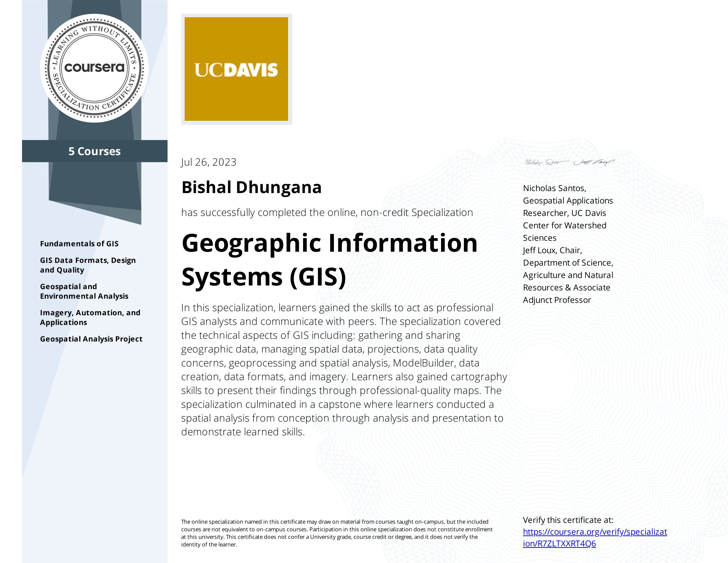Click the UC Davis logo

236,69
